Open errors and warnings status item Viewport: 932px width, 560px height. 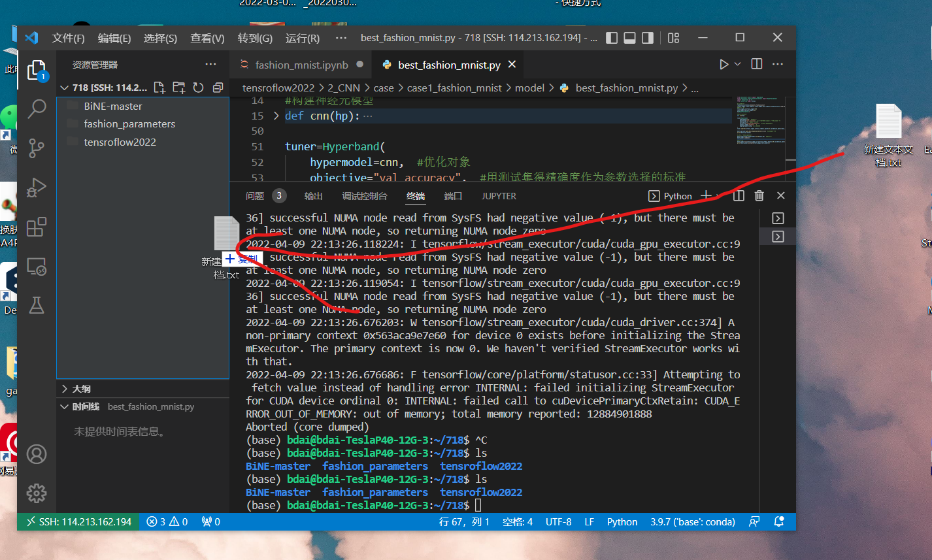point(167,521)
